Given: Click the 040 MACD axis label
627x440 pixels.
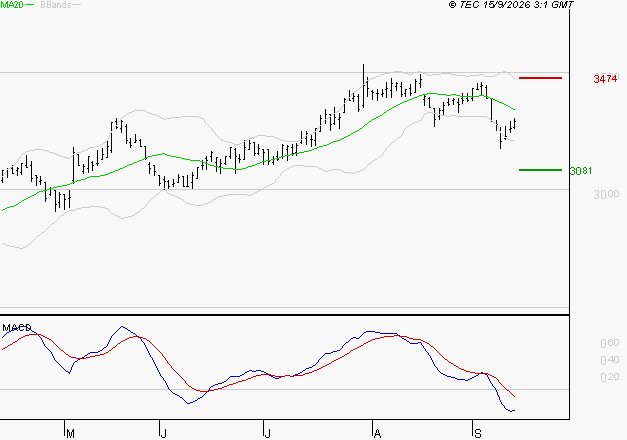Looking at the screenshot, I should 610,360.
